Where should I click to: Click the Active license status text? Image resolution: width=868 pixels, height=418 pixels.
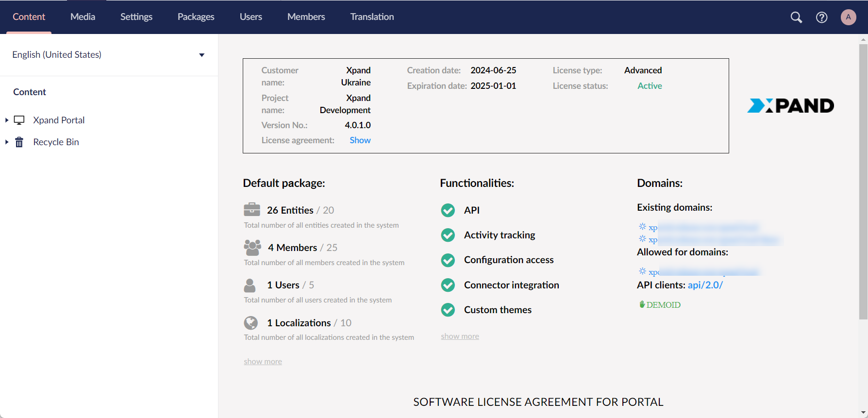tap(650, 86)
